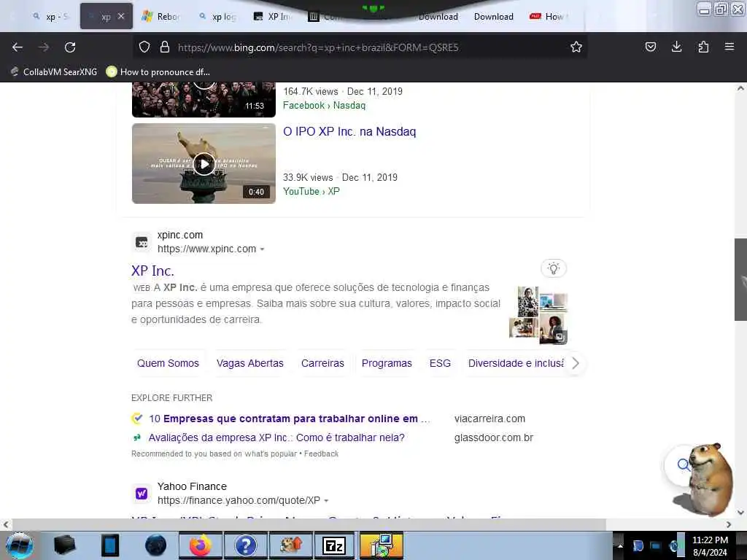Play the O IPO XP Inc. video
747x560 pixels.
(204, 164)
